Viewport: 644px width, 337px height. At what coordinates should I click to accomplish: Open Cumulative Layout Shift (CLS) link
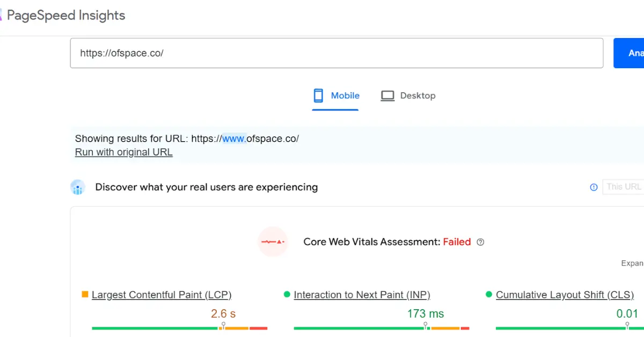[x=565, y=295]
